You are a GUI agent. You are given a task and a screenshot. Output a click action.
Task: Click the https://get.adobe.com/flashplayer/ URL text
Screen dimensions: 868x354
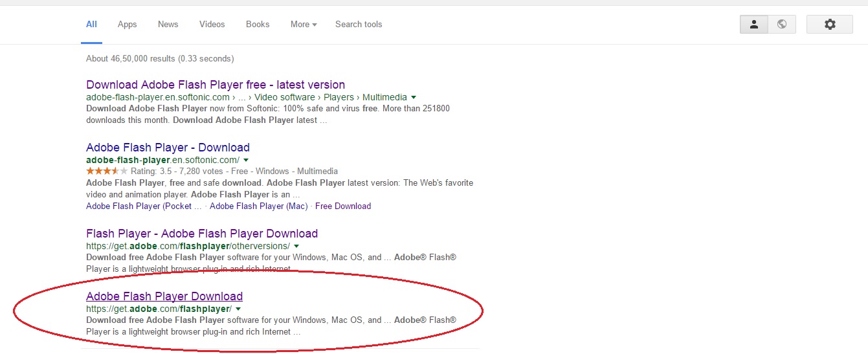pyautogui.click(x=159, y=309)
